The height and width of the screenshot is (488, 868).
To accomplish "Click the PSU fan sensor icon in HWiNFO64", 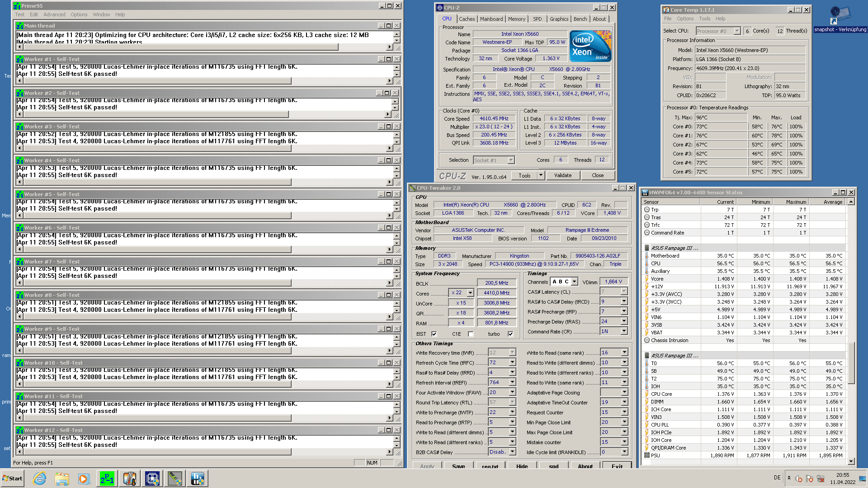I will [x=647, y=455].
